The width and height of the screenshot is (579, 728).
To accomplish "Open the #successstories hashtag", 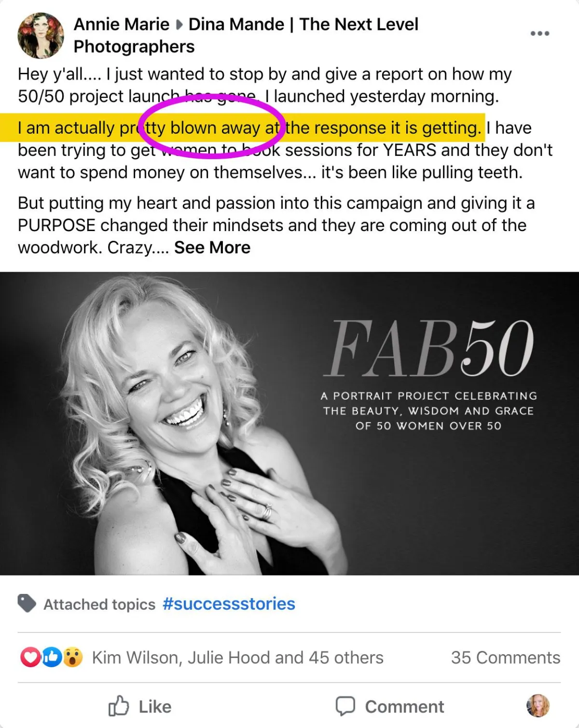I will point(229,604).
